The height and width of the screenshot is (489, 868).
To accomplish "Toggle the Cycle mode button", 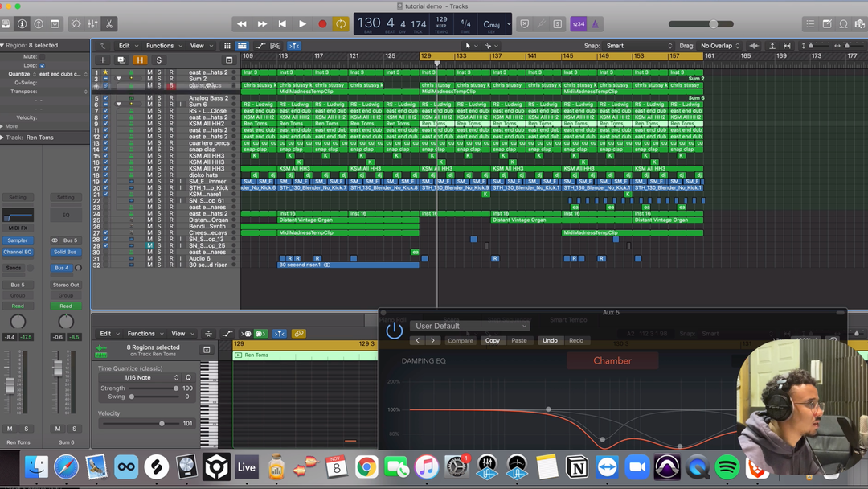I will [341, 24].
